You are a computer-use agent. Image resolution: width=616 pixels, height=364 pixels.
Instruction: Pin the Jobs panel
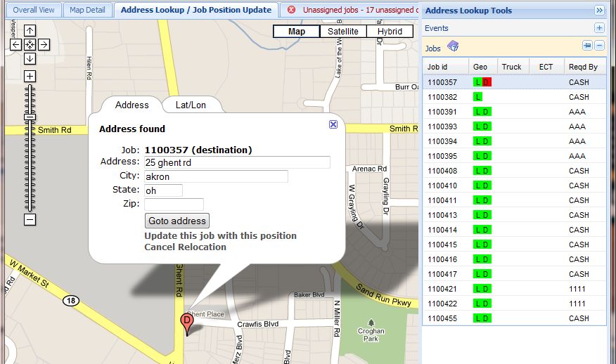[587, 46]
